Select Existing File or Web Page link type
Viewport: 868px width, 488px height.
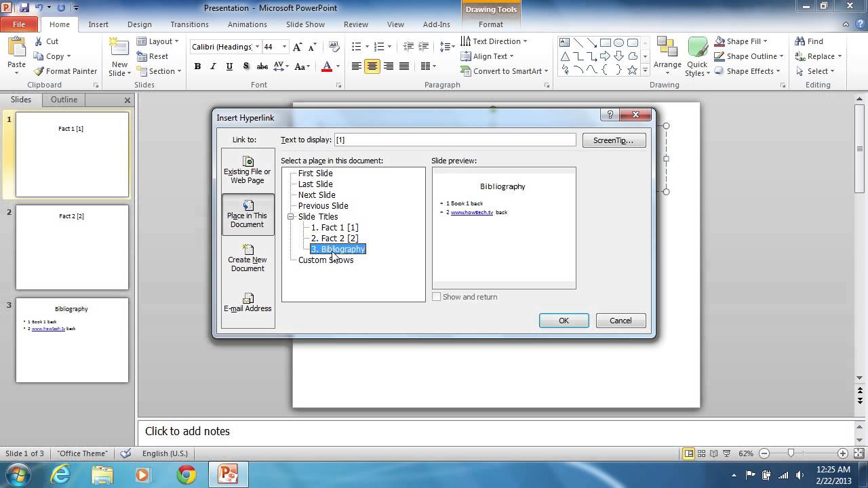(248, 170)
